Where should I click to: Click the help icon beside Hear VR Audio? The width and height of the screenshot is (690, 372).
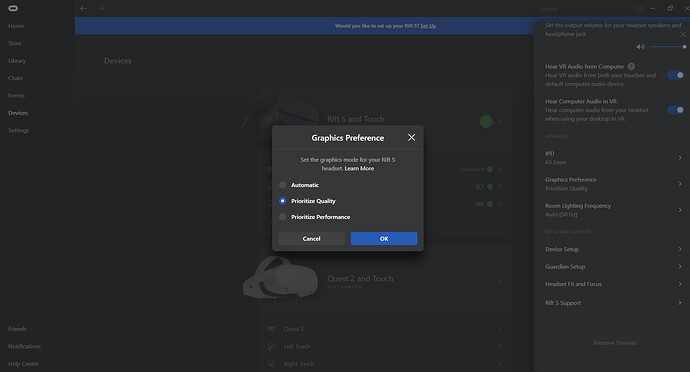[x=631, y=66]
